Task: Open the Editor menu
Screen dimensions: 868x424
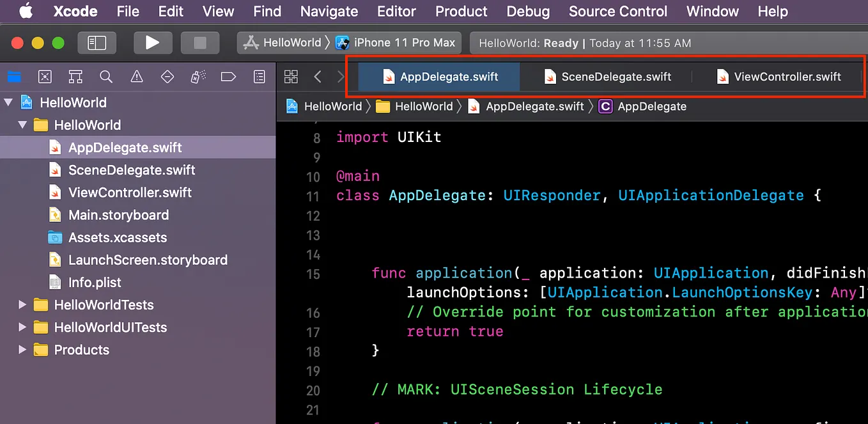Action: [396, 11]
